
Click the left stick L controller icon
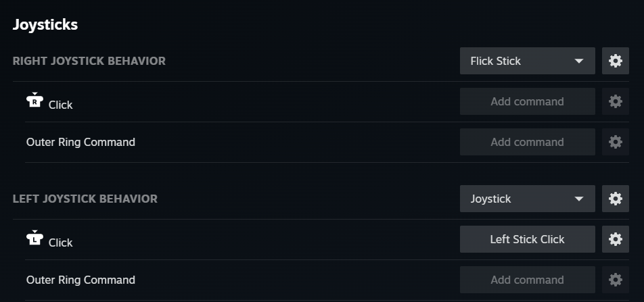point(34,238)
